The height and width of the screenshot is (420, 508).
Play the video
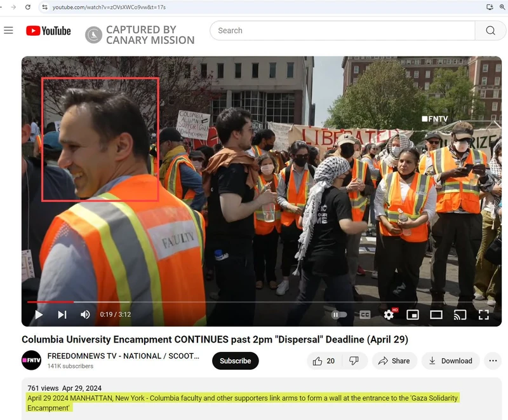pyautogui.click(x=39, y=315)
